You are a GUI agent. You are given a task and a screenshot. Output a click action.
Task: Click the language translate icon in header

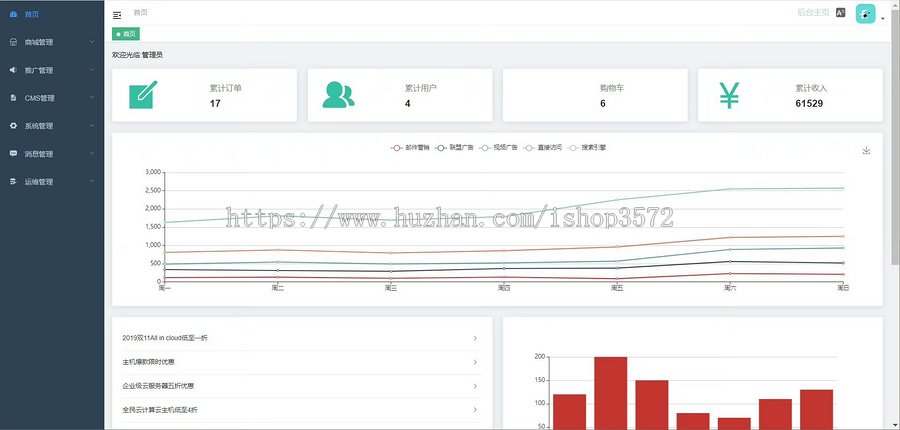click(841, 12)
